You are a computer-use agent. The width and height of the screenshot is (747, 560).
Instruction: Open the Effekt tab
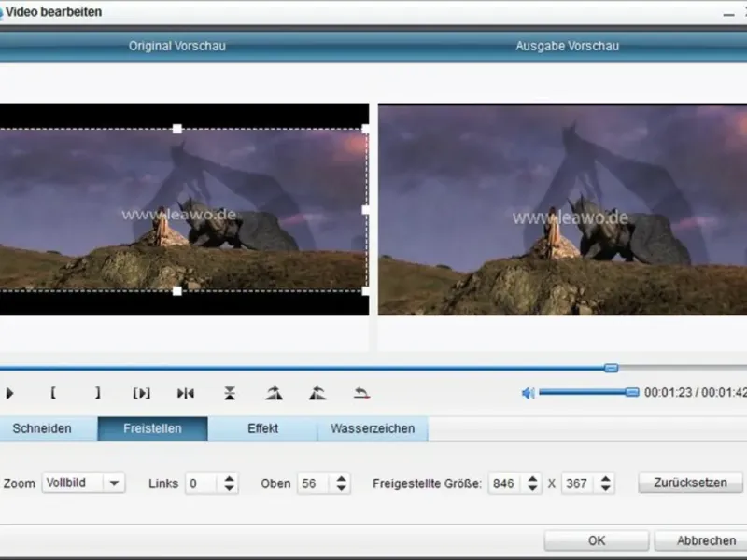point(262,428)
